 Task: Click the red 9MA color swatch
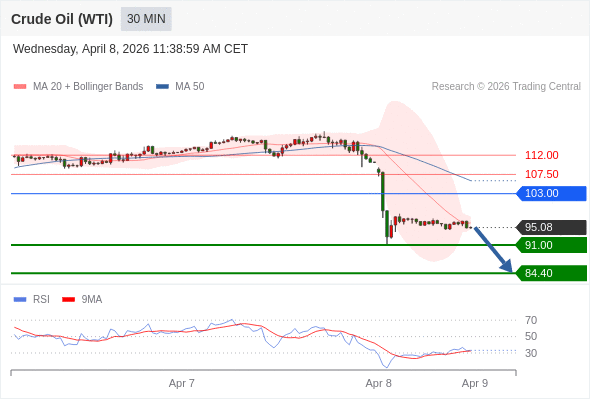pos(68,300)
